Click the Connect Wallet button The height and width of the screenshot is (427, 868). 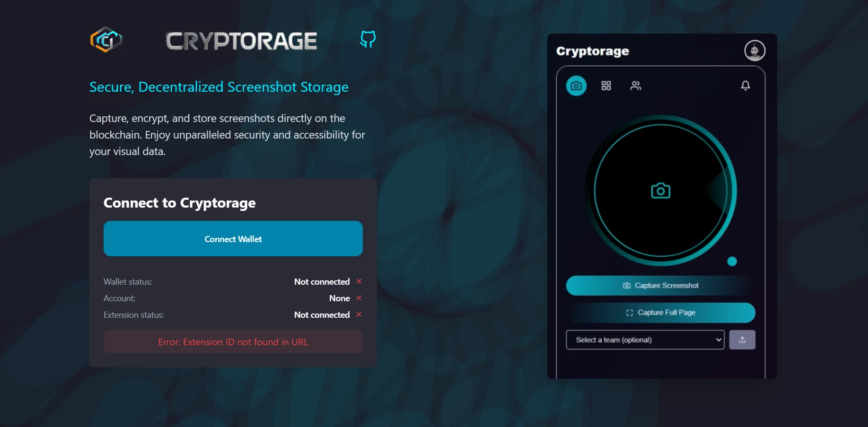click(x=233, y=238)
